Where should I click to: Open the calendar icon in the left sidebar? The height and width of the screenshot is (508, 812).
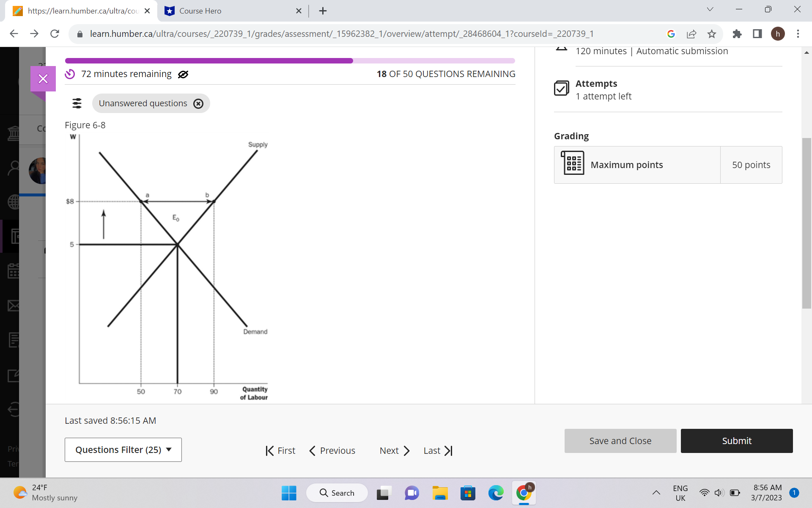14,271
